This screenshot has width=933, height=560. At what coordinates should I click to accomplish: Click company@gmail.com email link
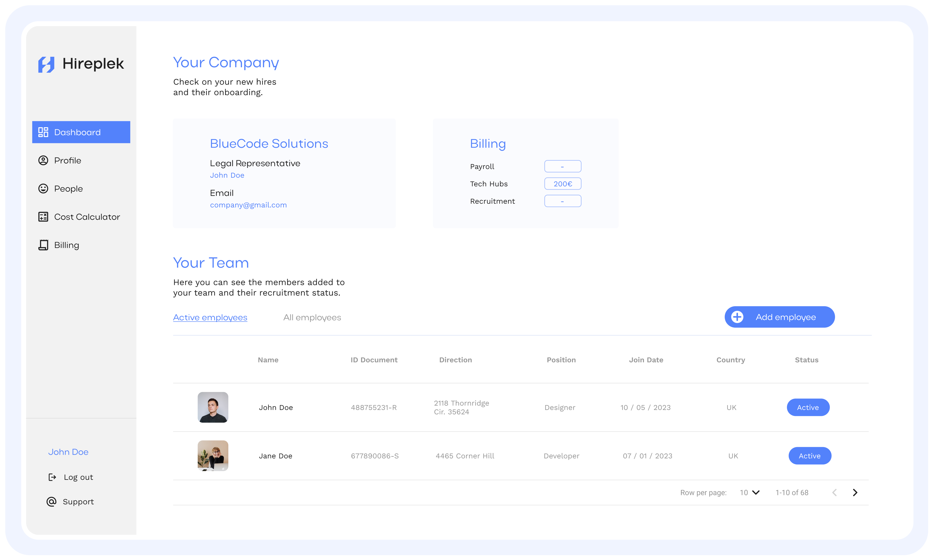click(248, 205)
